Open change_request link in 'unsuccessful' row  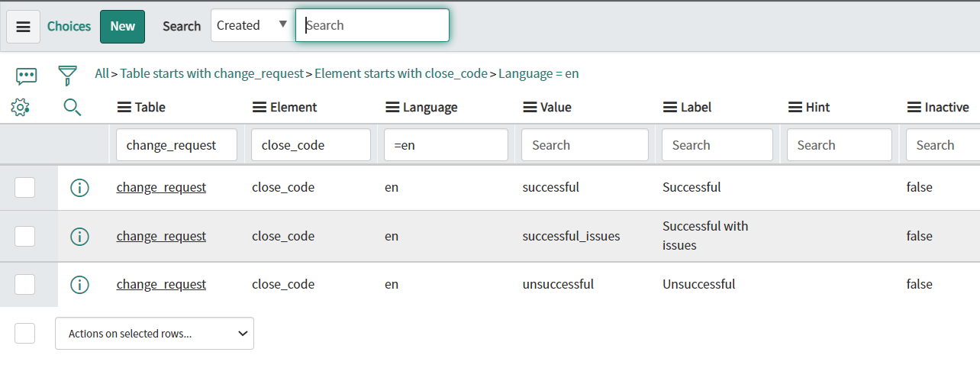coord(161,284)
